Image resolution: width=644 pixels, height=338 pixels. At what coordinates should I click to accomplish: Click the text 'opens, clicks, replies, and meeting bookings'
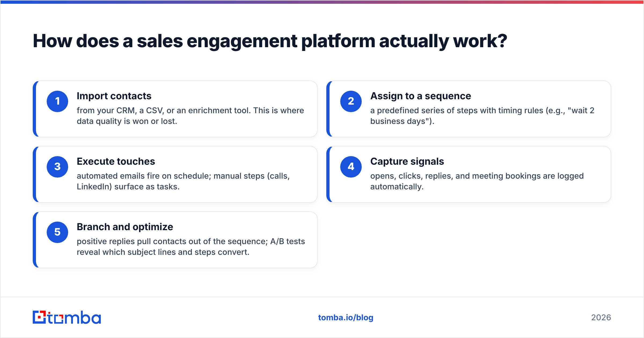point(455,176)
